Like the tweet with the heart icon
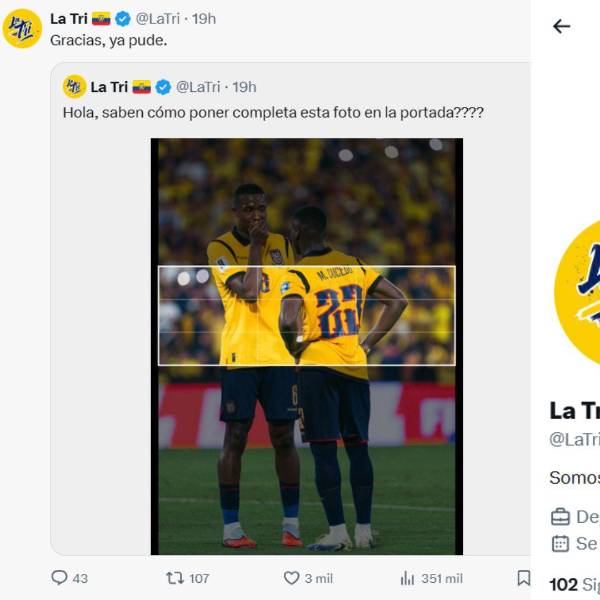Viewport: 600px width, 600px height. pyautogui.click(x=292, y=578)
